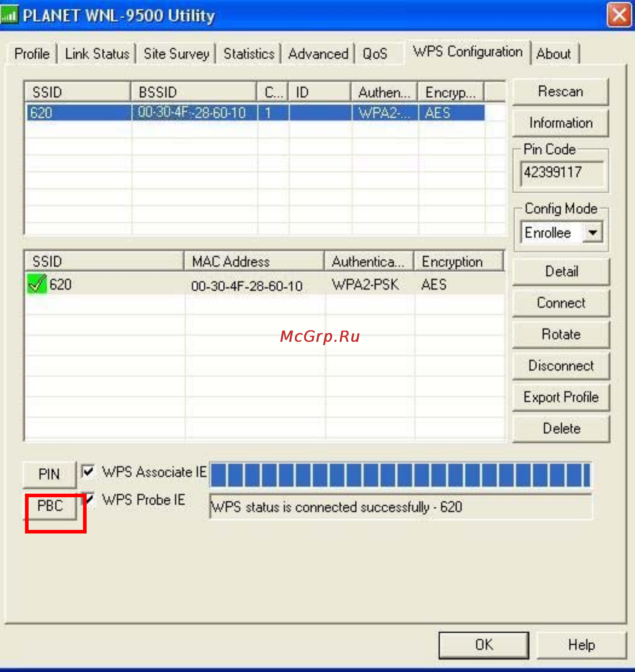This screenshot has width=635, height=672.
Task: Click the WPA2-... authentication cell in top list
Action: coord(385,112)
